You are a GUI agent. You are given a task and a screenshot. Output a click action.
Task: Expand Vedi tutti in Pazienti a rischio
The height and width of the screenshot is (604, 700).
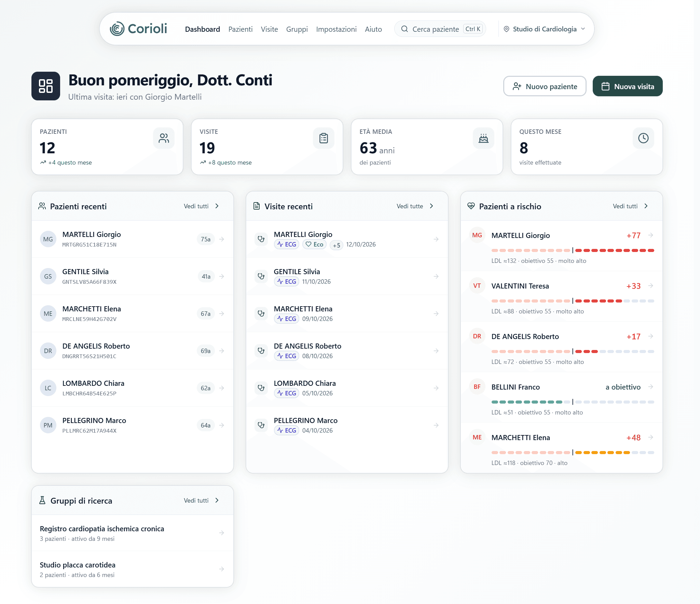630,206
